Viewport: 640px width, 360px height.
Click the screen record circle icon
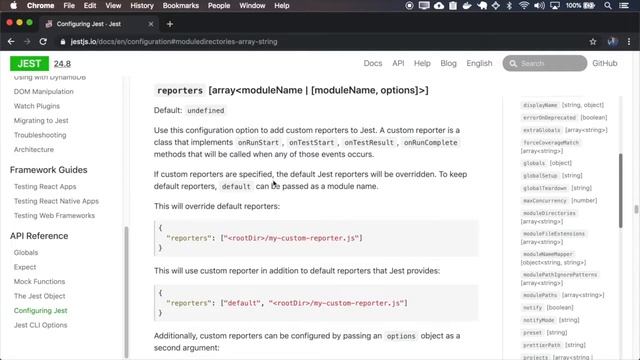coord(409,6)
